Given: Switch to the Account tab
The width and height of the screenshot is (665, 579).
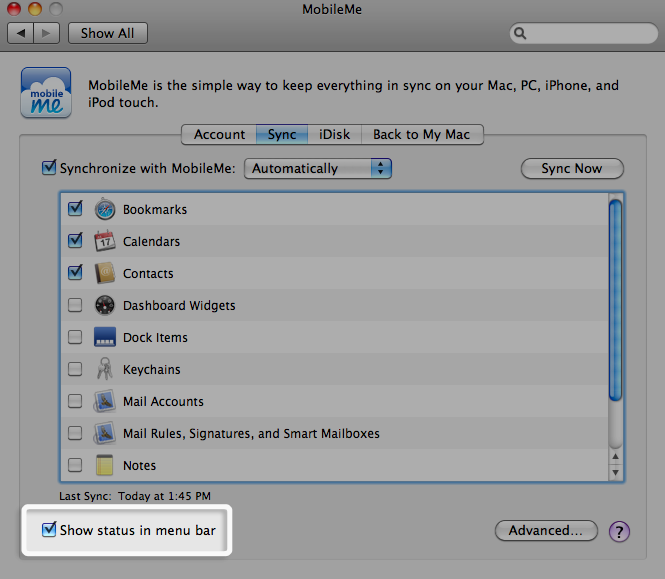Looking at the screenshot, I should coord(219,135).
